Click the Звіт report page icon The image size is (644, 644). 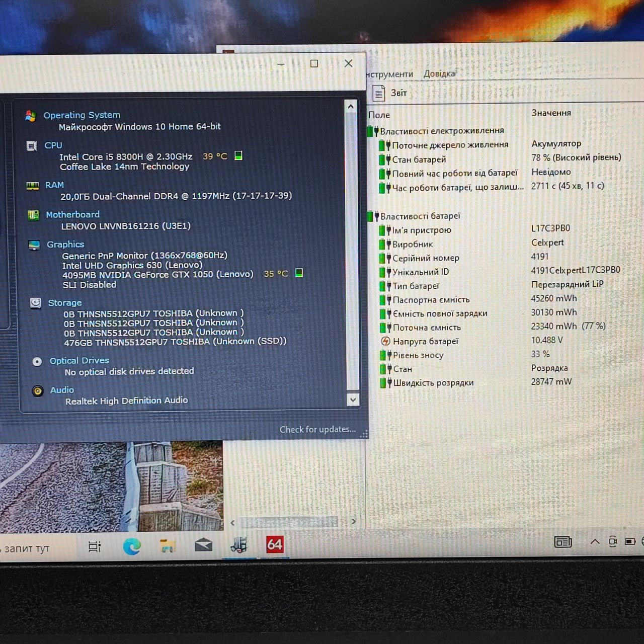click(378, 93)
